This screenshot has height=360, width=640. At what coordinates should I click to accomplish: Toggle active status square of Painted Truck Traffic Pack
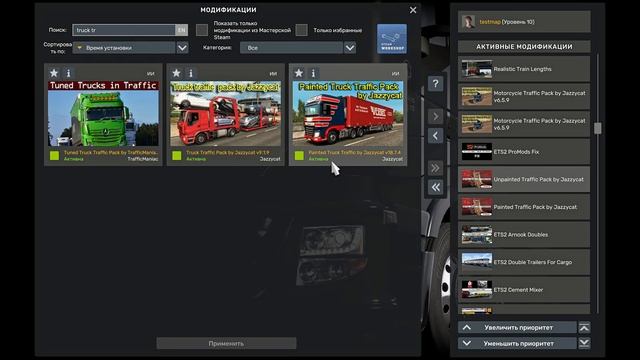pos(299,156)
